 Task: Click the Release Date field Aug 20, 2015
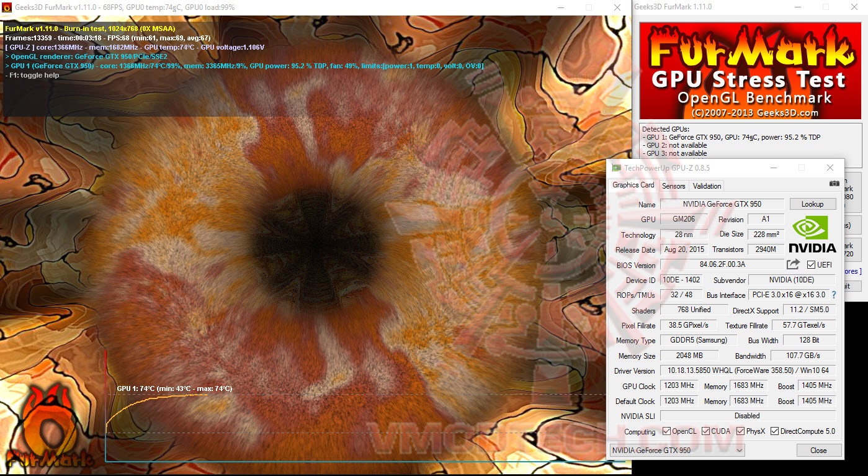point(683,249)
